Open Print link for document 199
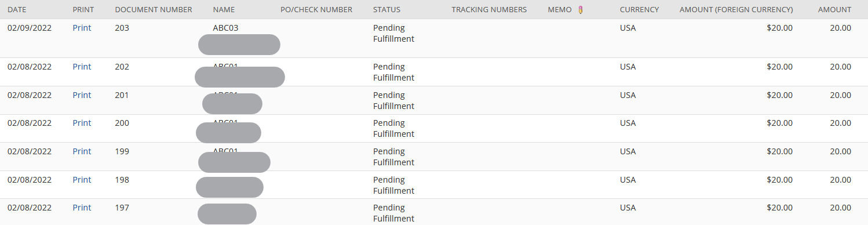 coord(82,151)
